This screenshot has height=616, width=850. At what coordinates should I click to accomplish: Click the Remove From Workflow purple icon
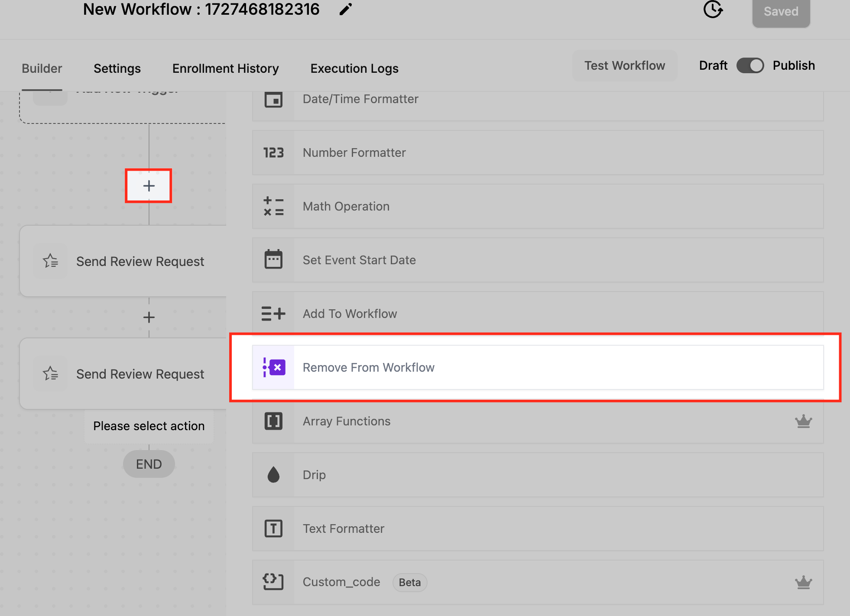[x=273, y=367]
